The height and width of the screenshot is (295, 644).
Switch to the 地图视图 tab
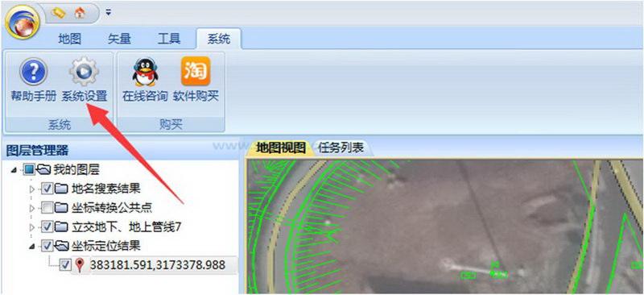281,148
